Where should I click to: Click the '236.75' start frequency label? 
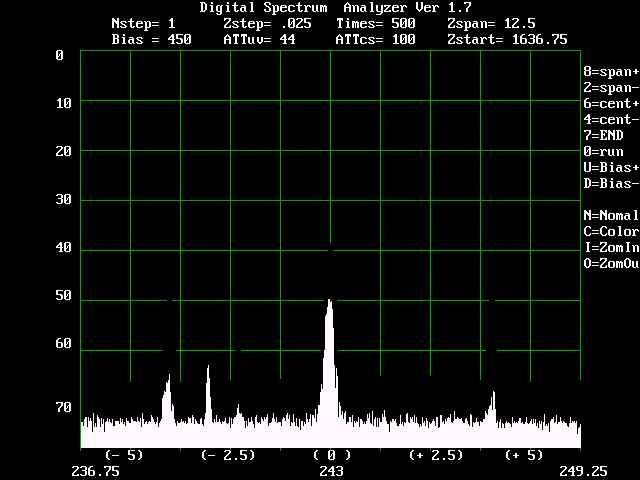click(x=96, y=471)
